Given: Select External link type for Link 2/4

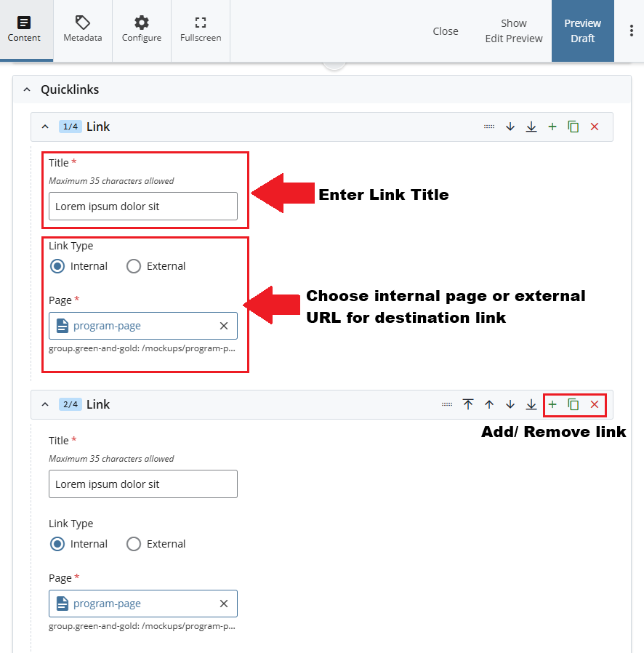Looking at the screenshot, I should point(134,544).
